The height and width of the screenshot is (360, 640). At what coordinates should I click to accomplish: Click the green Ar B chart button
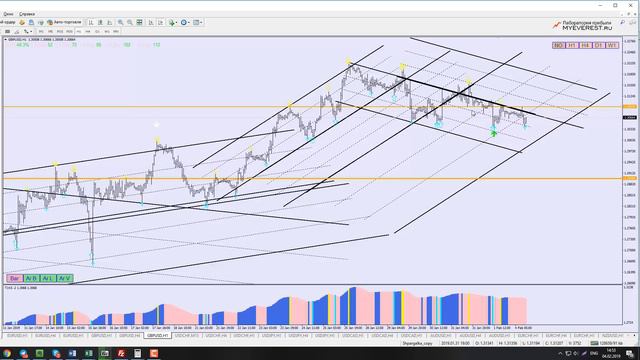pyautogui.click(x=31, y=278)
